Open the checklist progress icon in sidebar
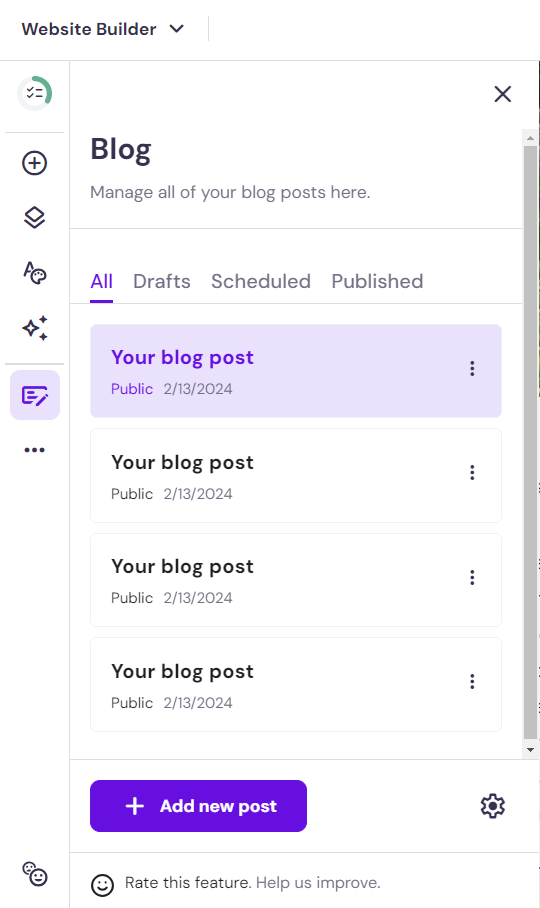 tap(35, 93)
